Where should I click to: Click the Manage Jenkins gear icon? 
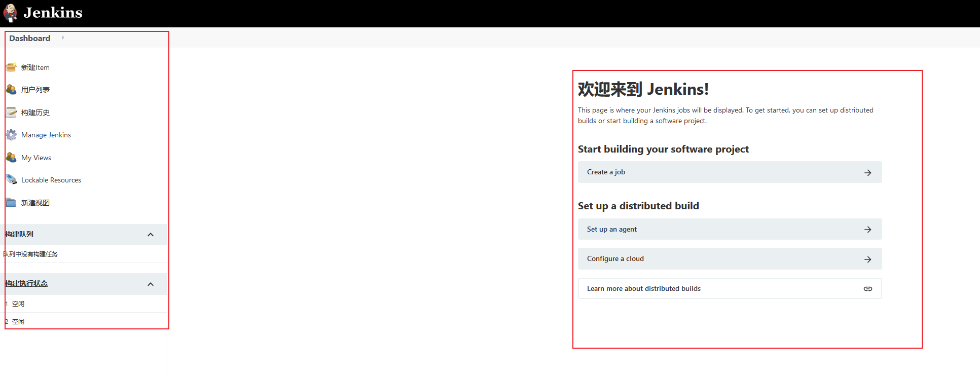[x=11, y=135]
